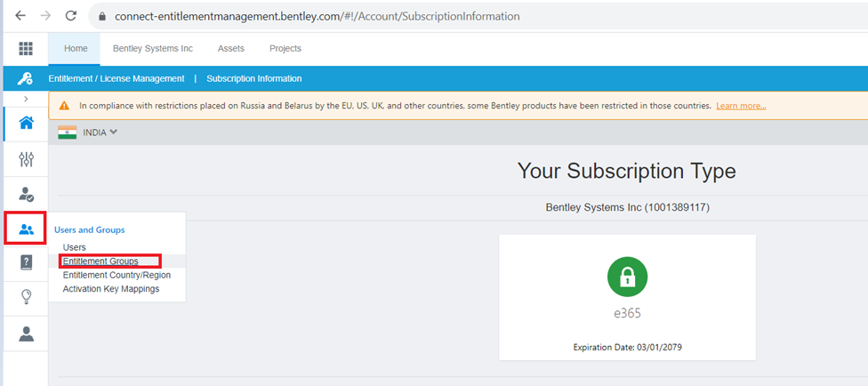Open the apps grid launcher icon

[x=26, y=49]
